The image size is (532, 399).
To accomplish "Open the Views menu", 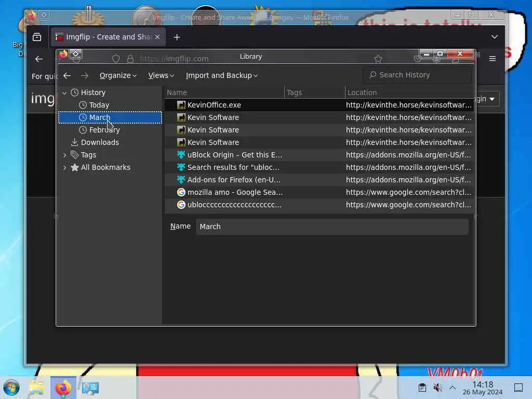I will click(x=161, y=75).
